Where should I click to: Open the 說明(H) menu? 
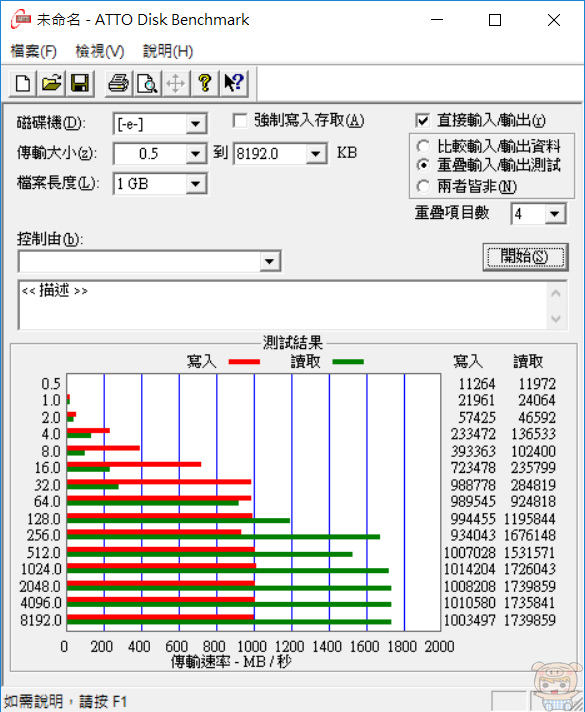(x=168, y=51)
